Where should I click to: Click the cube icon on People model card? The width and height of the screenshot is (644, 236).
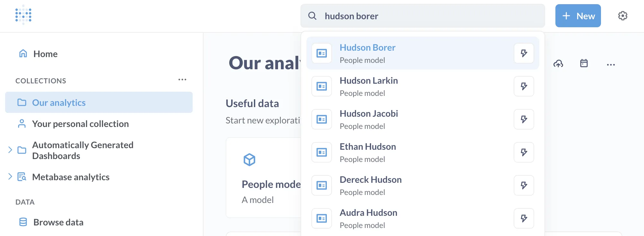coord(250,159)
